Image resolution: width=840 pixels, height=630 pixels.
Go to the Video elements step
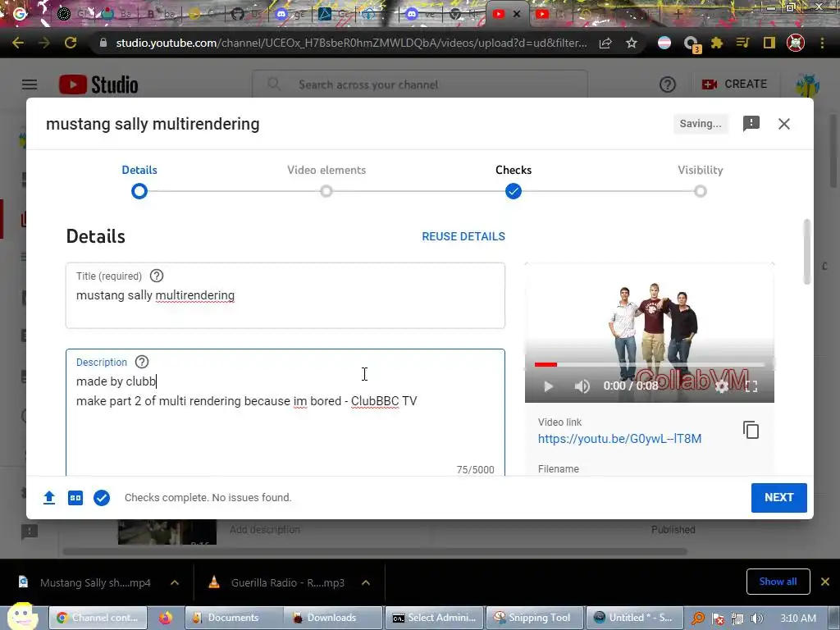(326, 181)
